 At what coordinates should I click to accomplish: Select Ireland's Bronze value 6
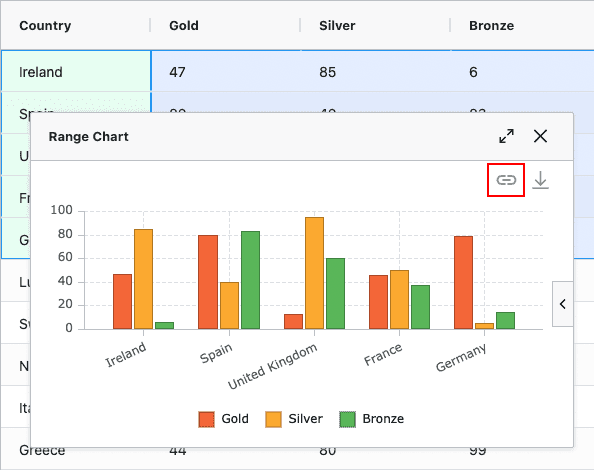[522, 71]
